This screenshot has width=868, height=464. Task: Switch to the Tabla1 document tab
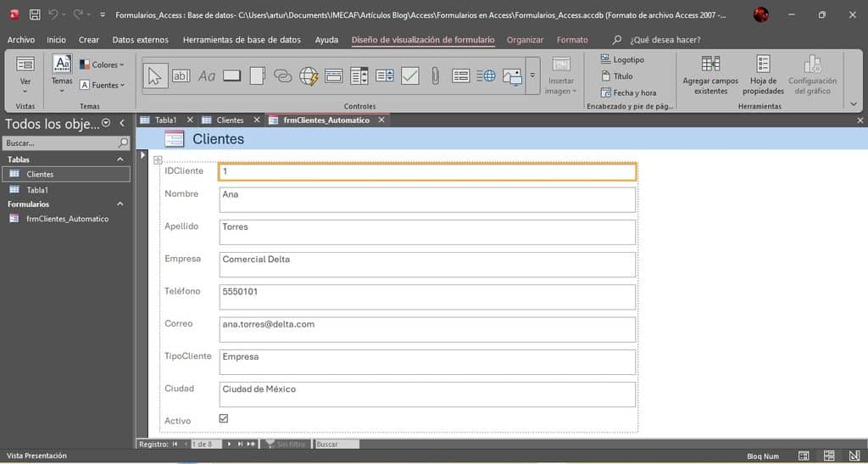pyautogui.click(x=165, y=120)
